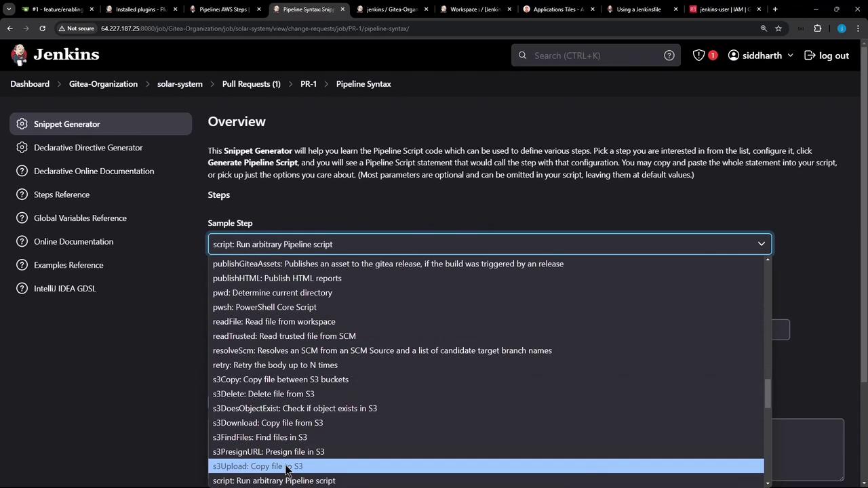Navigate to the solar-system breadcrumb
The width and height of the screenshot is (868, 488).
tap(180, 84)
